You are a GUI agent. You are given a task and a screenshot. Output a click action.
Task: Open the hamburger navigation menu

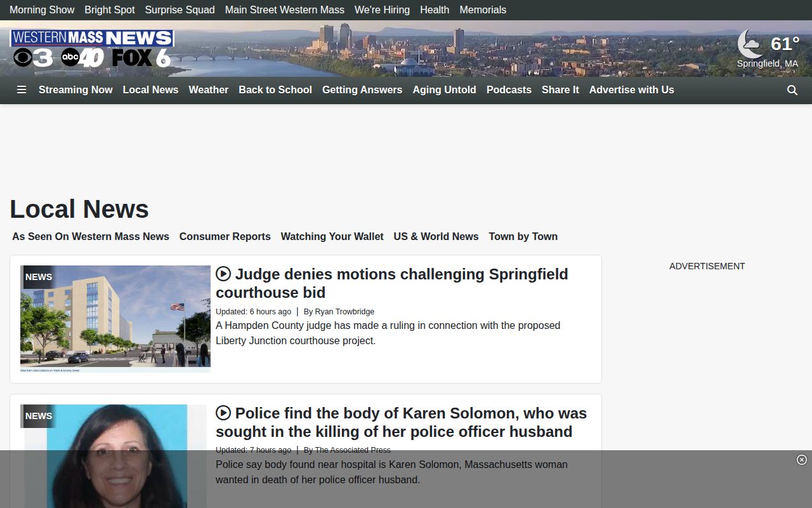[22, 90]
